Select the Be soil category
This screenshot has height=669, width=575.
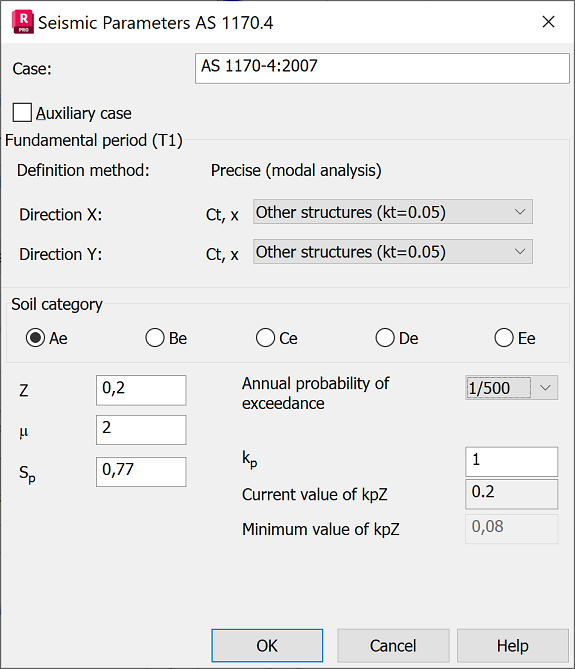(x=154, y=338)
